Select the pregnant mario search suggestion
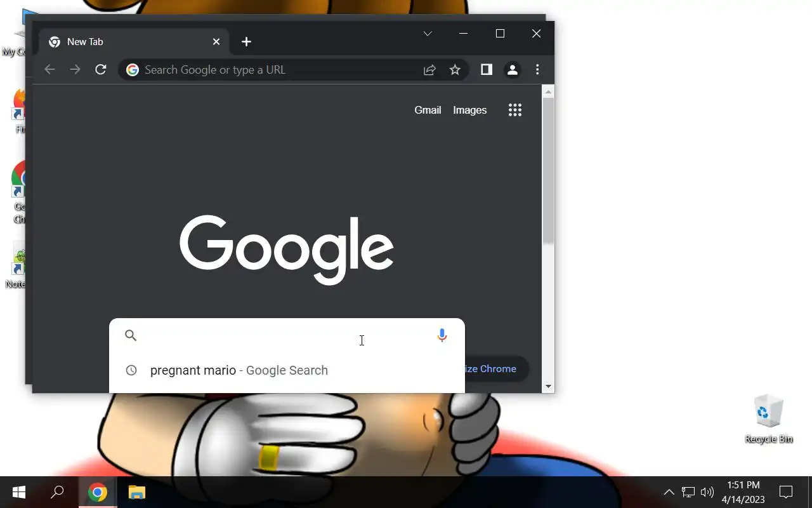The width and height of the screenshot is (812, 508). 287,370
